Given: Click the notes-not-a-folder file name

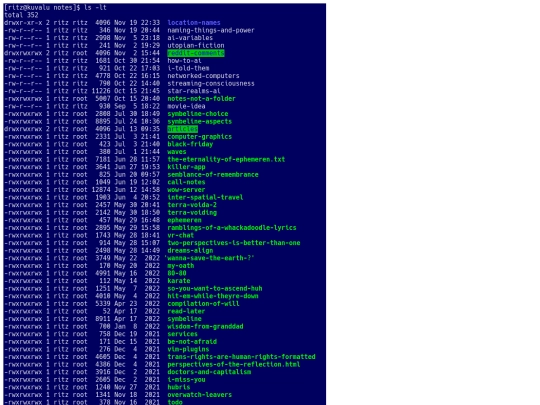Looking at the screenshot, I should (x=201, y=99).
